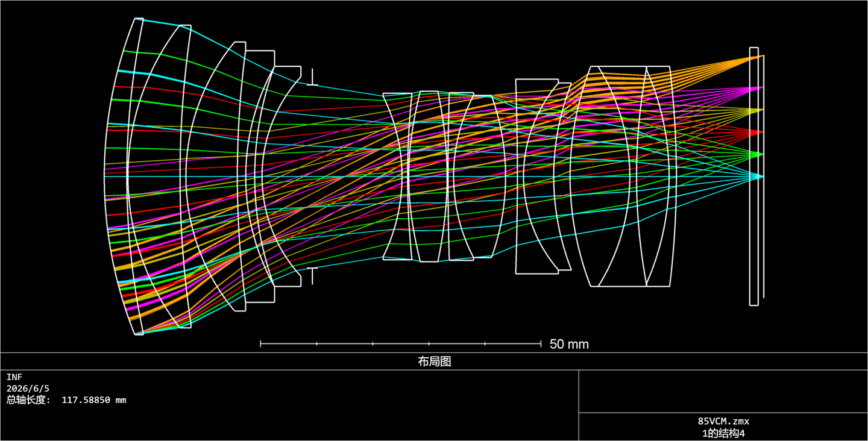Click the 'INF' label in info panel
Viewport: 868px width, 441px height.
[14, 377]
